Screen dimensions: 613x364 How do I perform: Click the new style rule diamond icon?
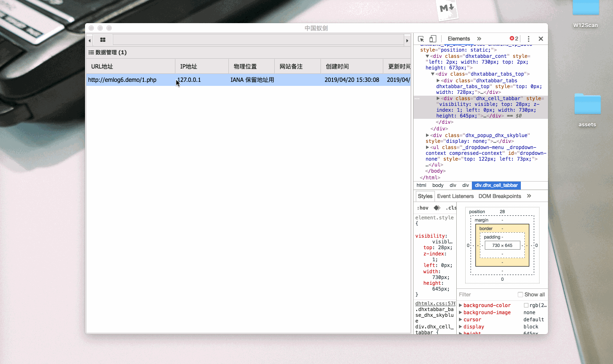437,208
